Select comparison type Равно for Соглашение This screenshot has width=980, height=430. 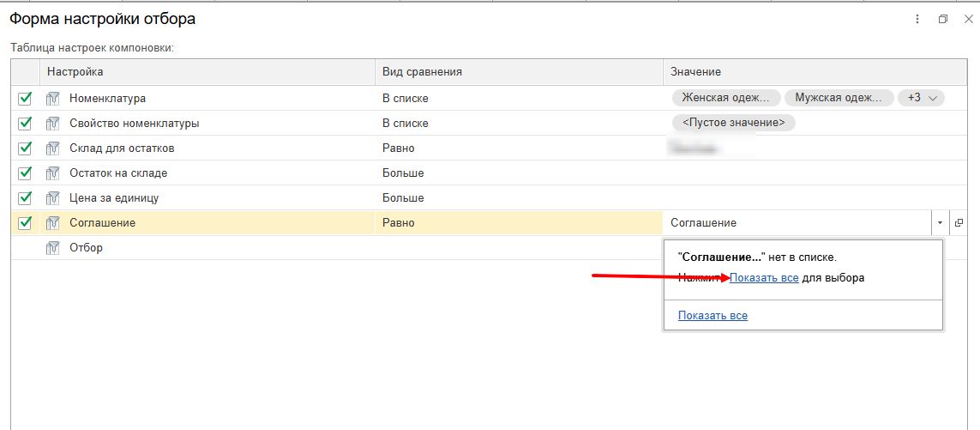[x=398, y=222]
